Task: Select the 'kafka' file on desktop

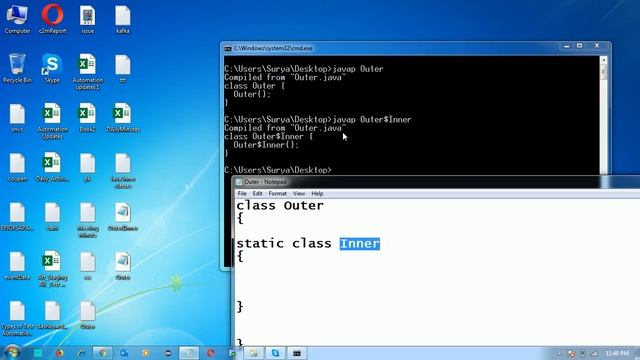Action: point(122,19)
